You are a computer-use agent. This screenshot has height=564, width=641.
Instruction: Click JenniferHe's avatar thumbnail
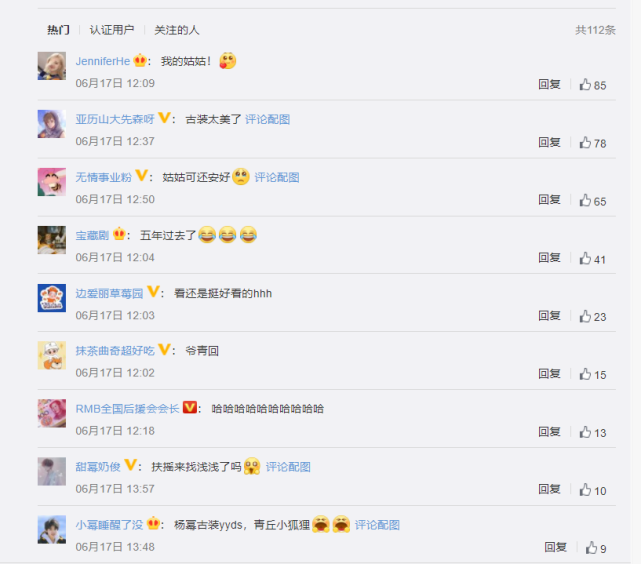(x=52, y=66)
